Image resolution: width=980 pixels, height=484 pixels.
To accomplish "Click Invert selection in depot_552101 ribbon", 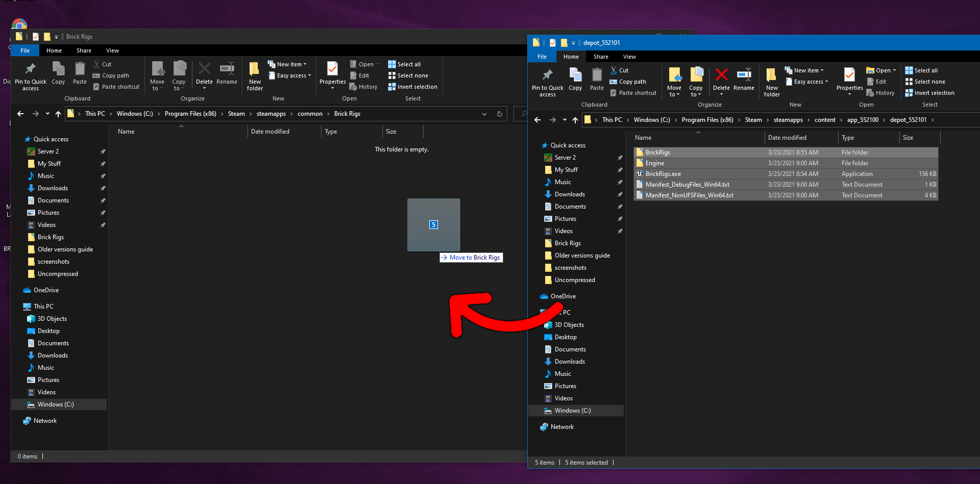I will click(x=929, y=93).
